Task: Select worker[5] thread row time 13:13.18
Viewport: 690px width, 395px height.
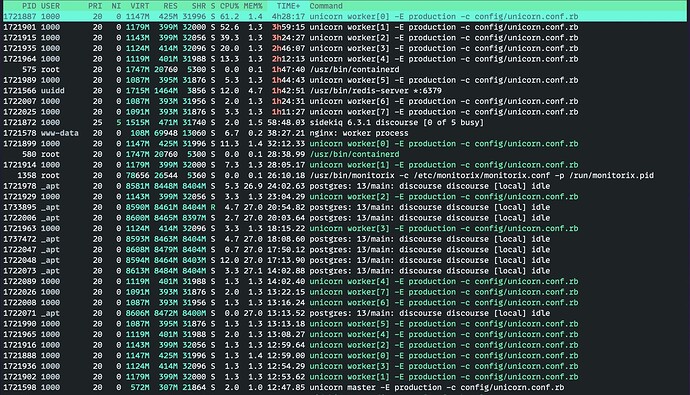Action: coord(345,324)
